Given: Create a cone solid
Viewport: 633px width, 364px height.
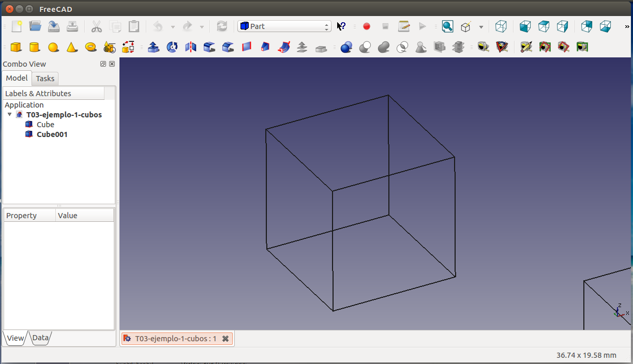Looking at the screenshot, I should pyautogui.click(x=72, y=48).
